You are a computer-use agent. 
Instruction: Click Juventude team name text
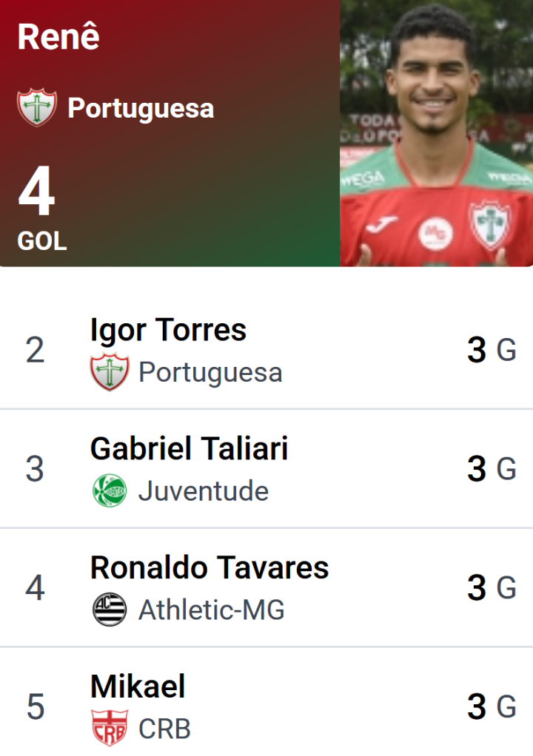tap(204, 491)
